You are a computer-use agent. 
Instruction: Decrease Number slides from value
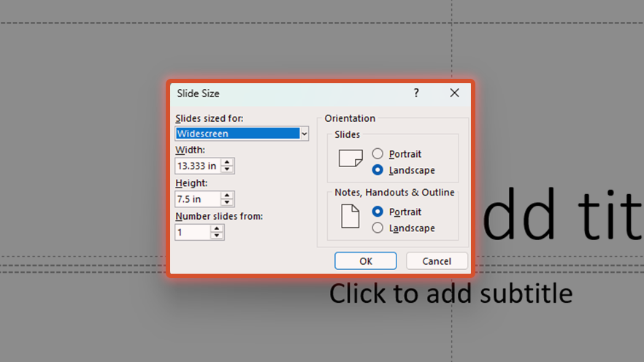click(217, 236)
